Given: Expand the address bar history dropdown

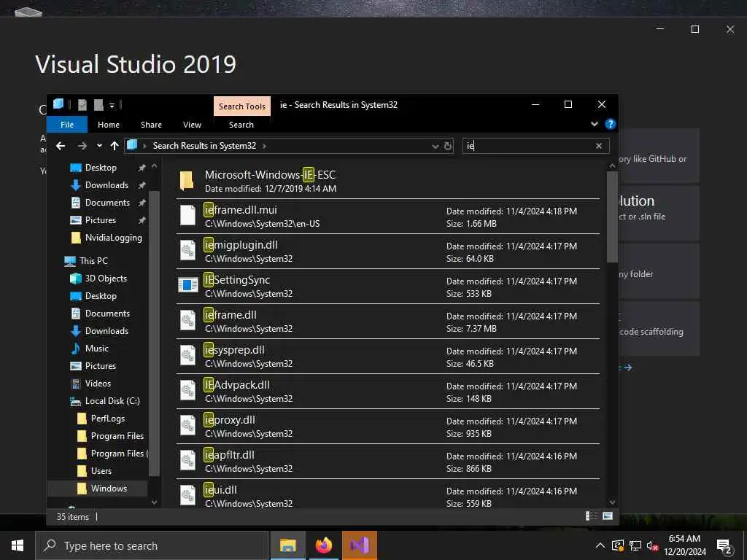Looking at the screenshot, I should 435,146.
